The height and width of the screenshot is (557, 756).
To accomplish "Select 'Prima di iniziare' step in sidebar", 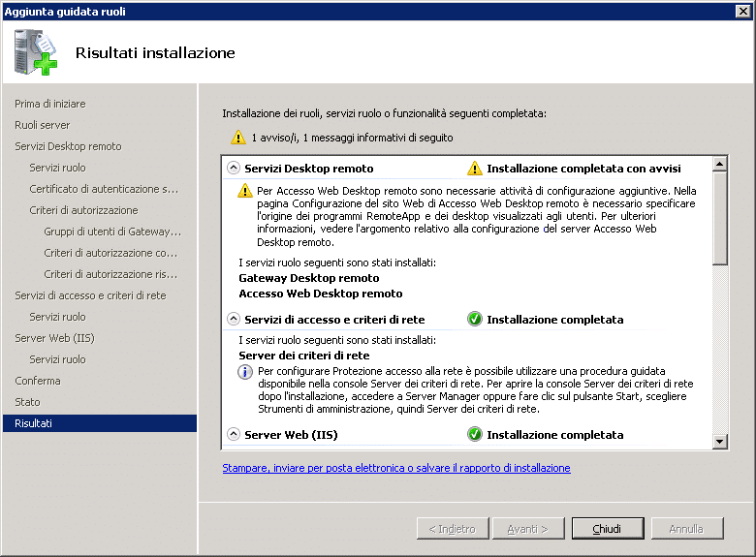I will click(50, 104).
